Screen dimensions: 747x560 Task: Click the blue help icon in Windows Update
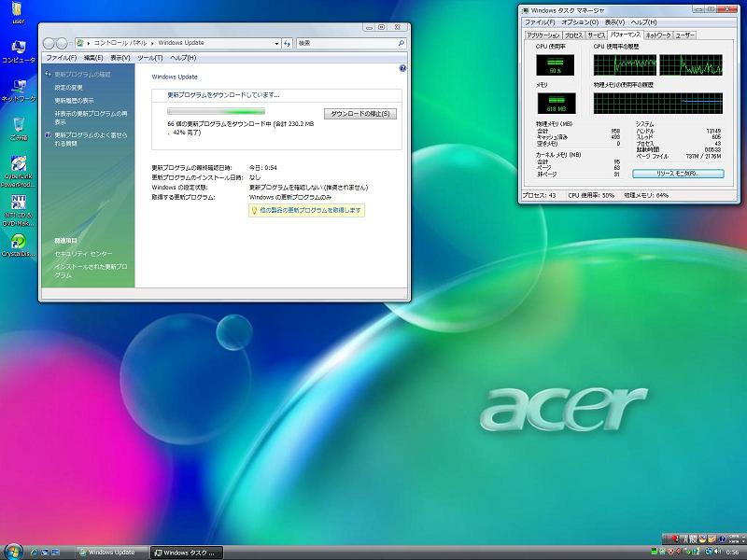(402, 68)
